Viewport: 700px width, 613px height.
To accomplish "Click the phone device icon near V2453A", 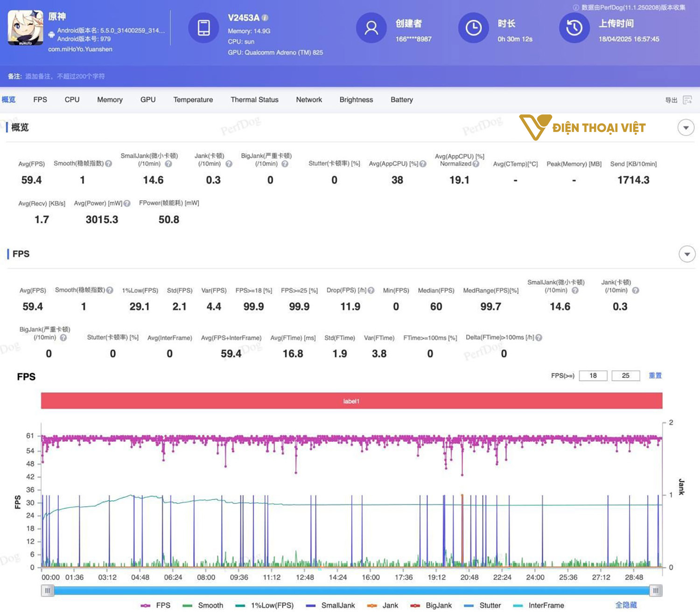I will point(203,28).
